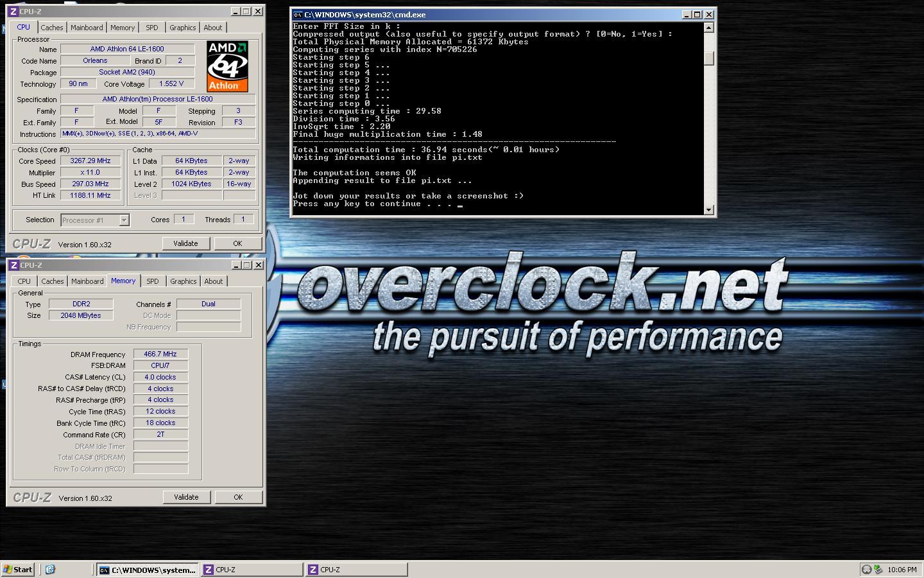Click the memory Size value 2048 MBytes
This screenshot has height=578, width=924.
pyautogui.click(x=81, y=315)
